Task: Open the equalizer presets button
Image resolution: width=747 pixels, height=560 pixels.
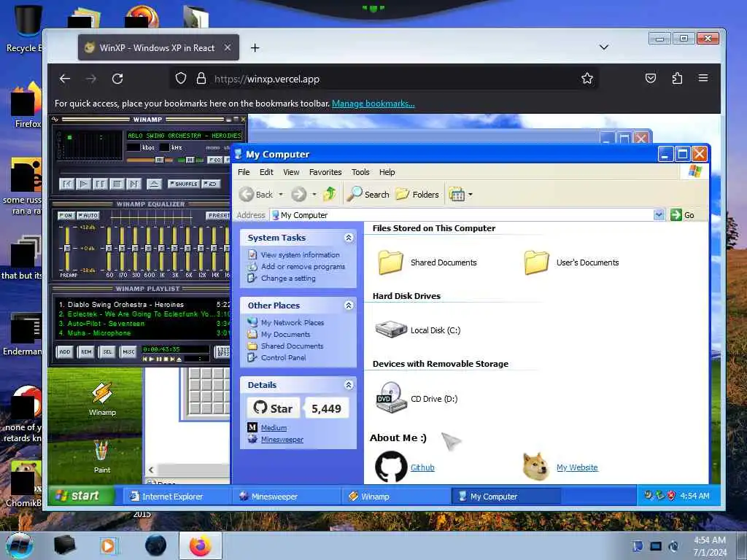Action: click(218, 215)
